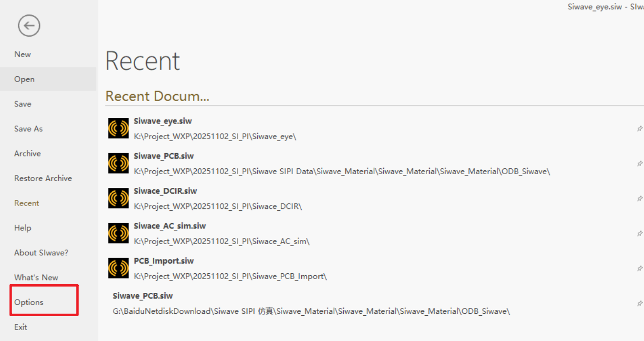Pin the BaiduNetdiskDownload Siwave_PCB.siw entry
This screenshot has width=644, height=341.
pyautogui.click(x=640, y=303)
